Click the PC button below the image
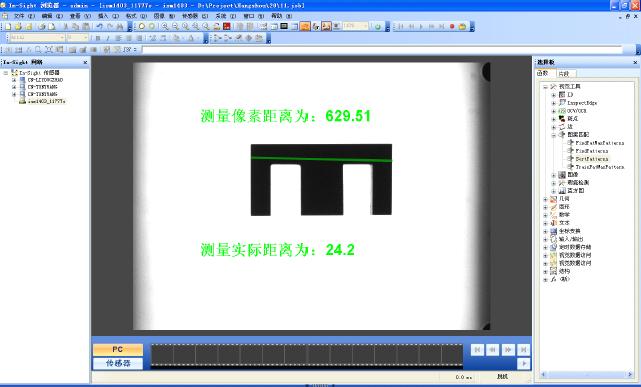Viewport: 641px width, 387px height. pos(118,349)
